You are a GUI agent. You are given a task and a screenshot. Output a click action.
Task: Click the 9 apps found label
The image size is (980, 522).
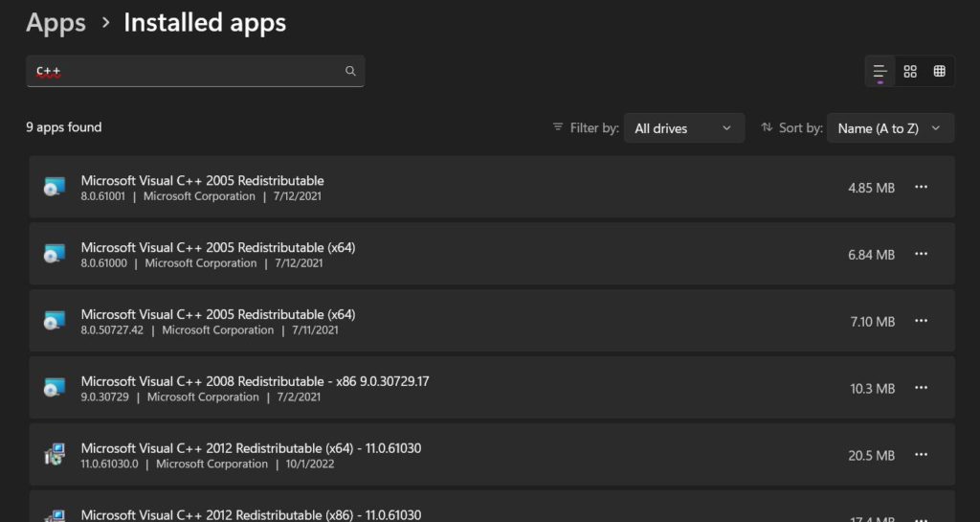point(64,126)
